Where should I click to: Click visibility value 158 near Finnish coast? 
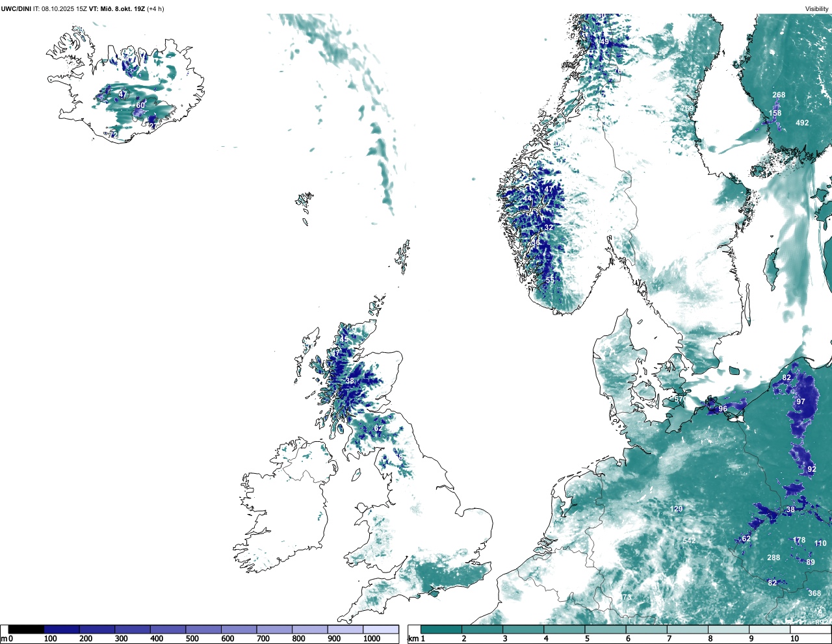tap(775, 113)
